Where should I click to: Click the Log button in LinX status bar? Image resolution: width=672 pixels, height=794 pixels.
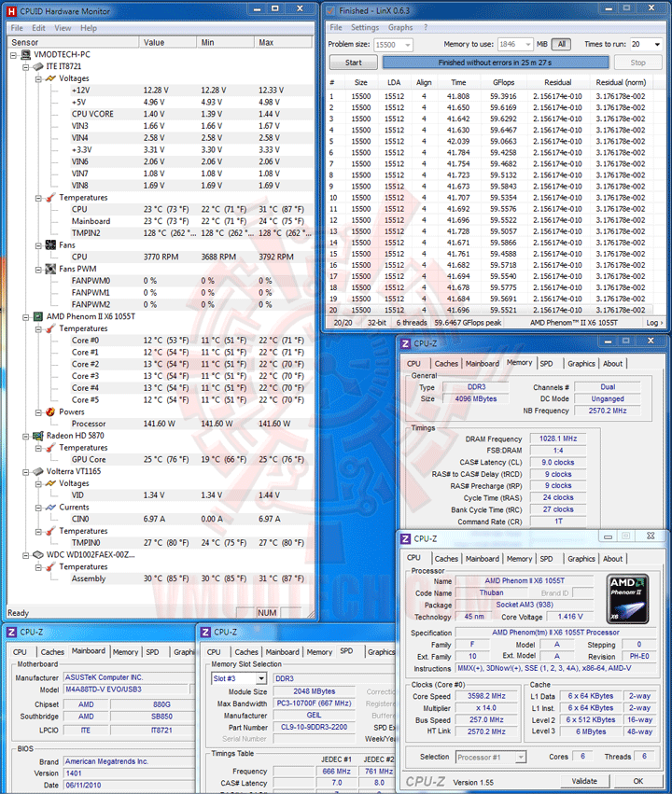click(x=654, y=323)
